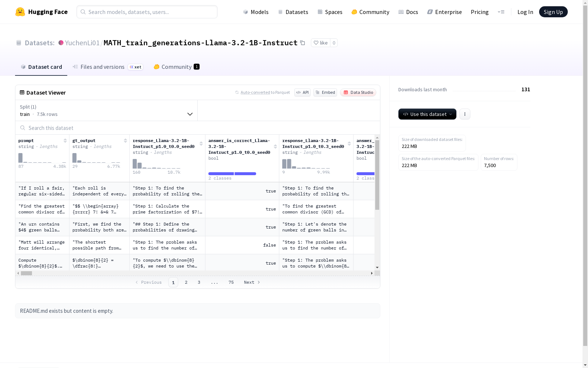Click the Embed button
Screen dimensions: 588x368
325,92
